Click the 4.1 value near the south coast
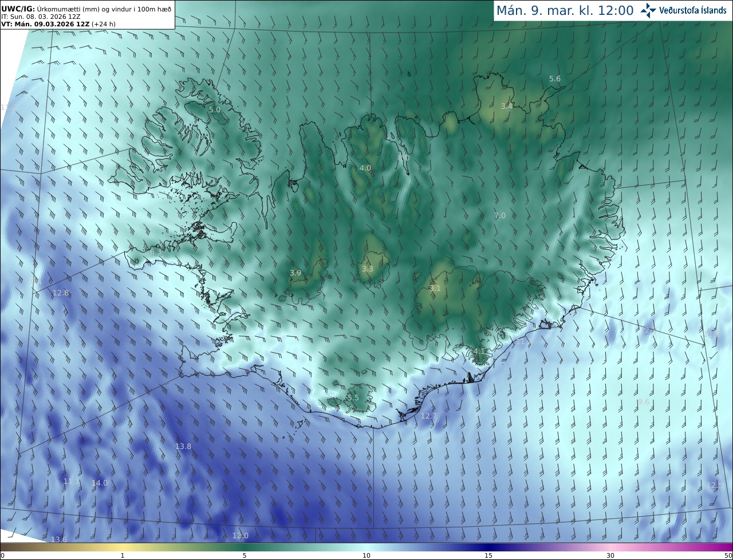 [x=479, y=351]
